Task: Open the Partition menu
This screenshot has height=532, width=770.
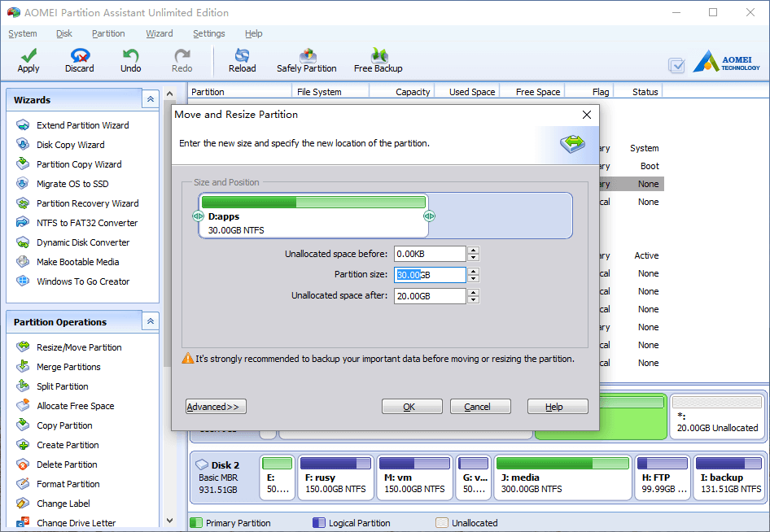Action: click(x=108, y=33)
